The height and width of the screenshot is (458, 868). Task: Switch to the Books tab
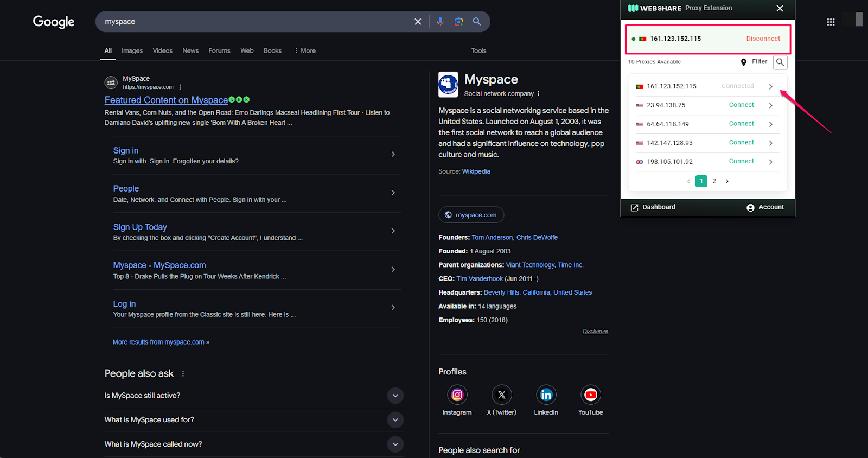click(272, 50)
